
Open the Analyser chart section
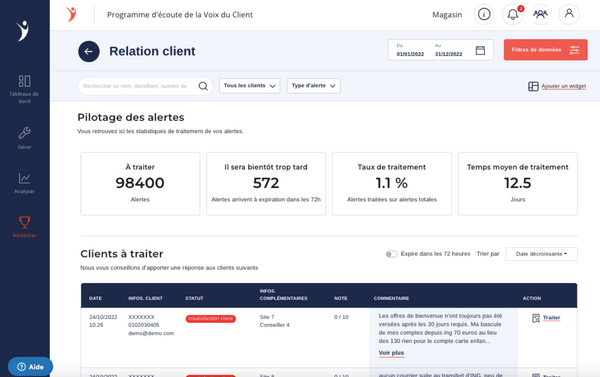pos(24,183)
